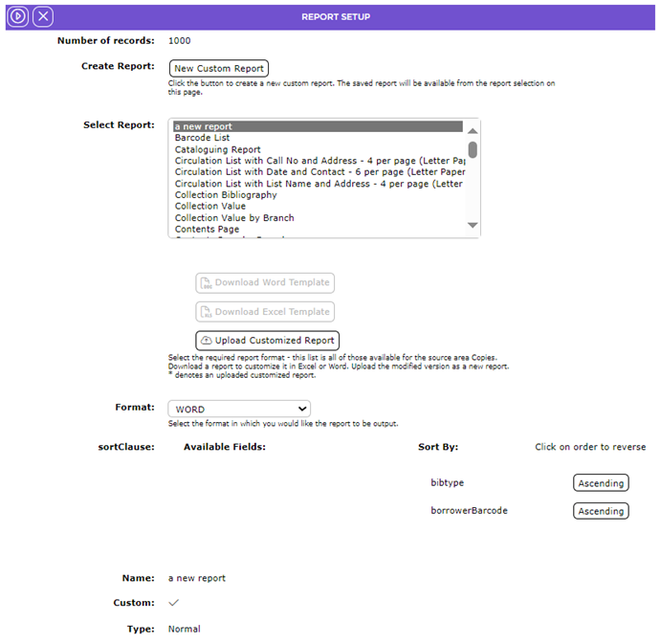Select Circulation List with Date and Contact

click(x=319, y=172)
